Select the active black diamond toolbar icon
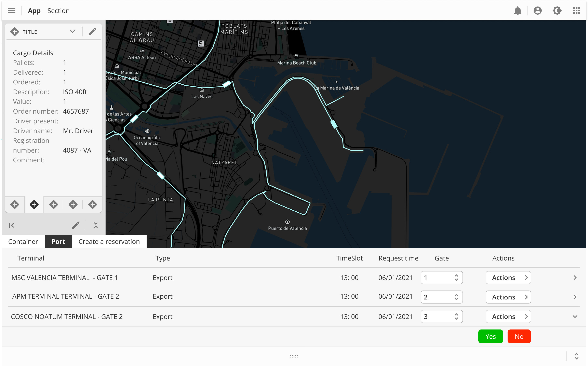The height and width of the screenshot is (366, 588). tap(34, 205)
